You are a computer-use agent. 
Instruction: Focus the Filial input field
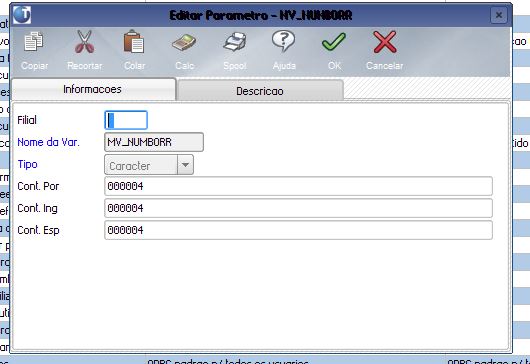(x=126, y=120)
